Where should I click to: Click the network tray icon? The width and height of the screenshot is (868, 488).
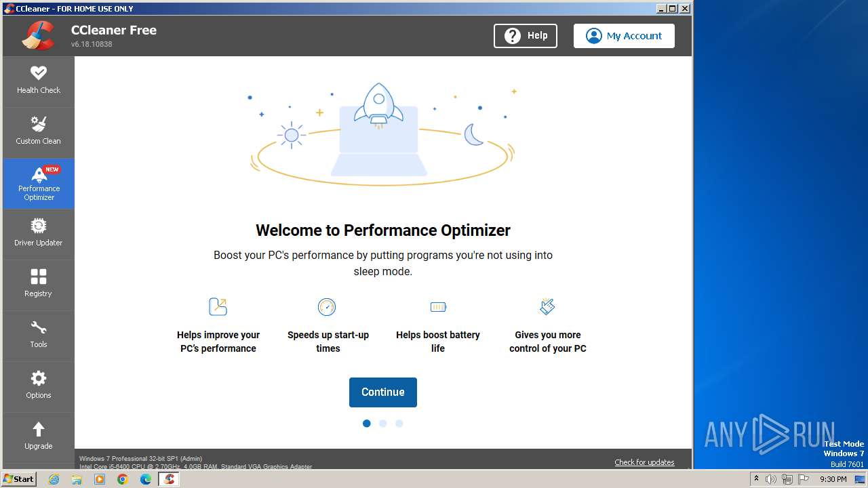point(787,479)
